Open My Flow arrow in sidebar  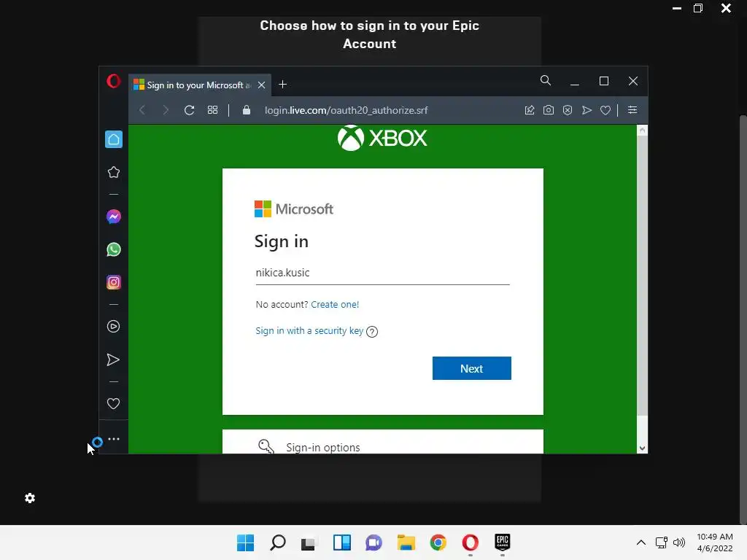(x=113, y=359)
